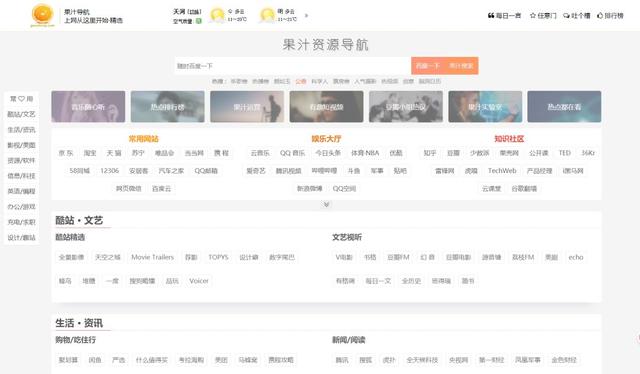
Task: Open the 汽车之家 link
Action: tap(171, 171)
